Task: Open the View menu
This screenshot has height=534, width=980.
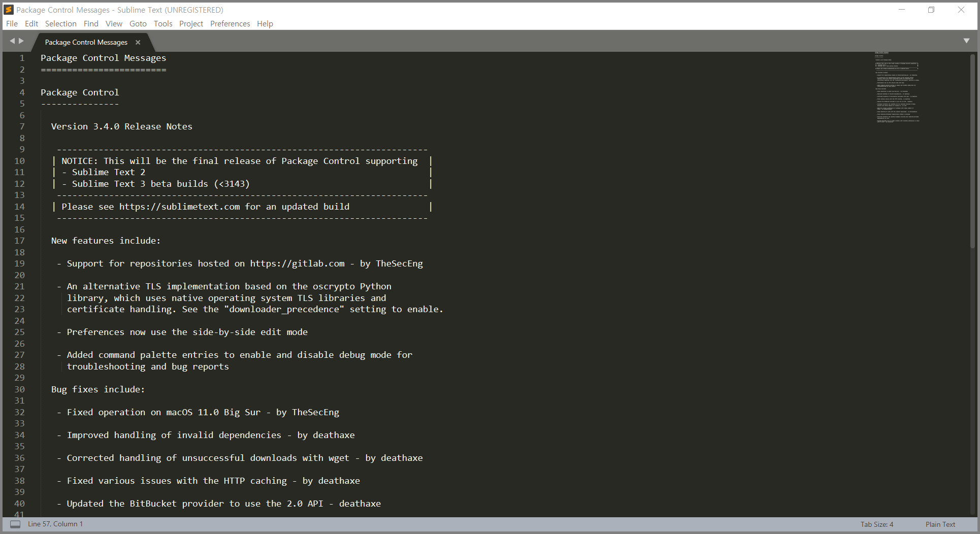Action: (x=114, y=23)
